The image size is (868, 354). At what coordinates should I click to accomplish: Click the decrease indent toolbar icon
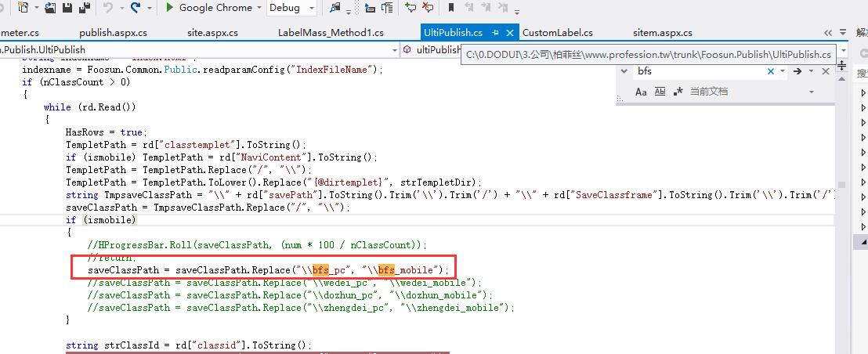pos(370,7)
